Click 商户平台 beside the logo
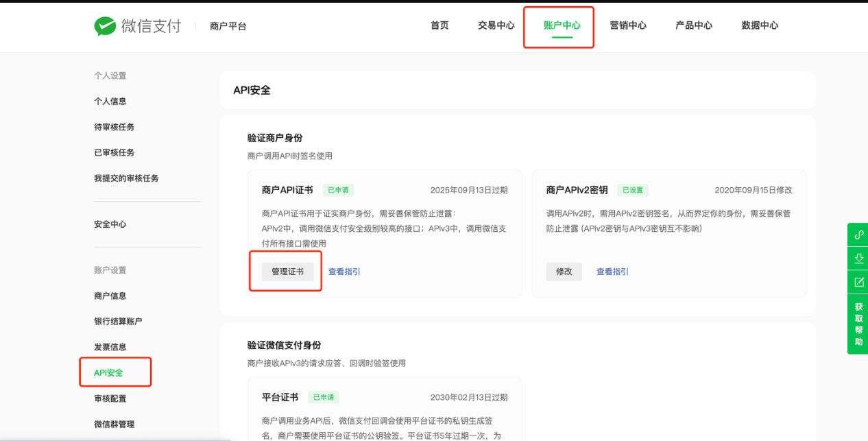The image size is (868, 441). [228, 26]
